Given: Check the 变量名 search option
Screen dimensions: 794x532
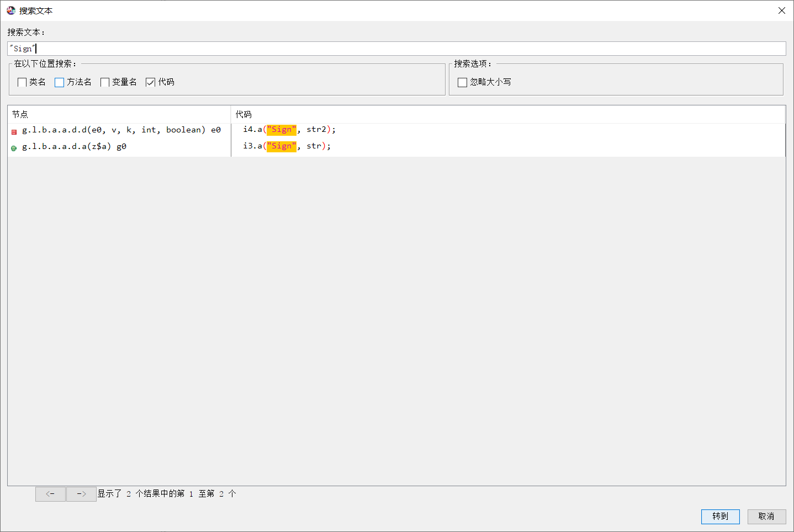Looking at the screenshot, I should [x=105, y=82].
